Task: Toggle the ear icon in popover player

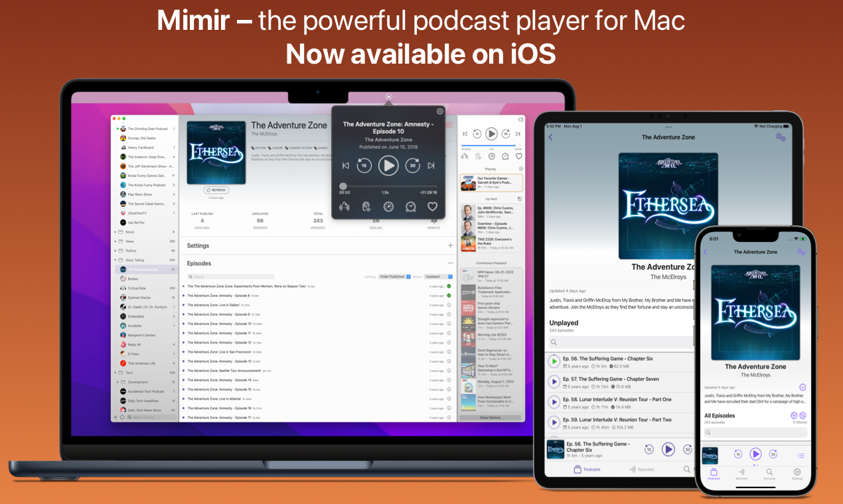Action: click(366, 206)
